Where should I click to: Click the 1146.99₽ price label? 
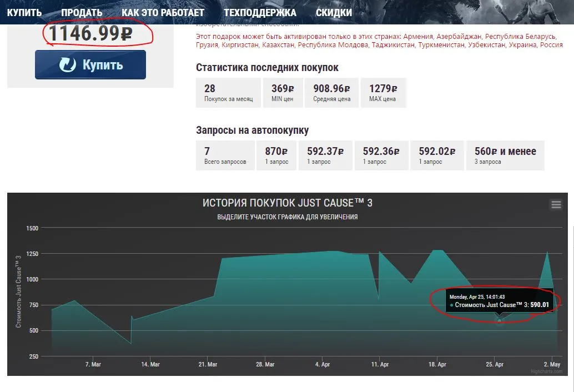(x=90, y=33)
